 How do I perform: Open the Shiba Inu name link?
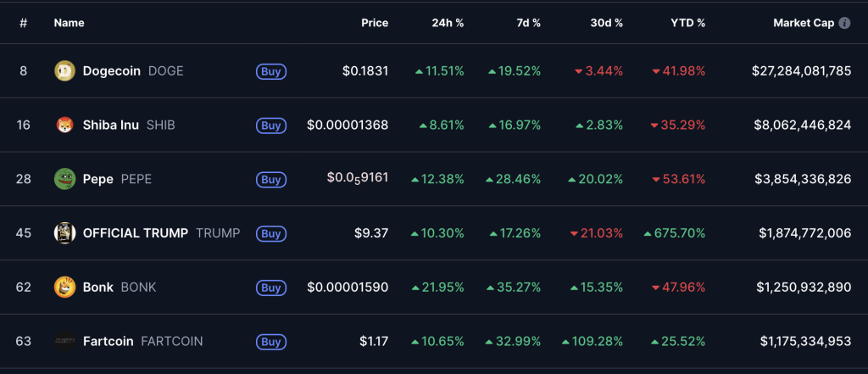click(111, 126)
